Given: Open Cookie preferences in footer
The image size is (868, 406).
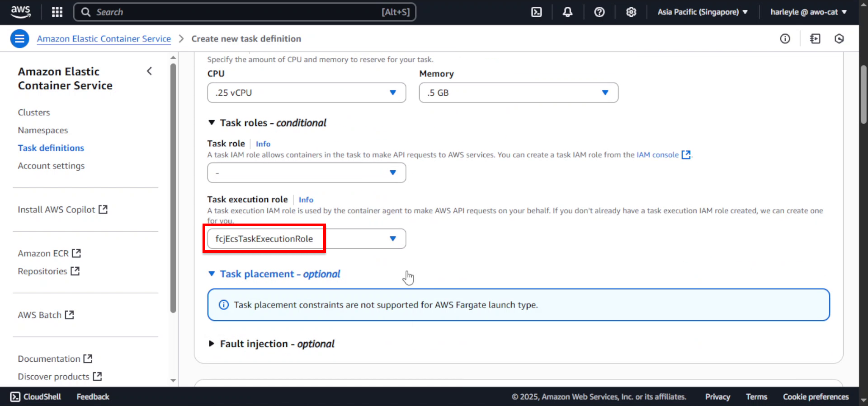Looking at the screenshot, I should point(816,397).
